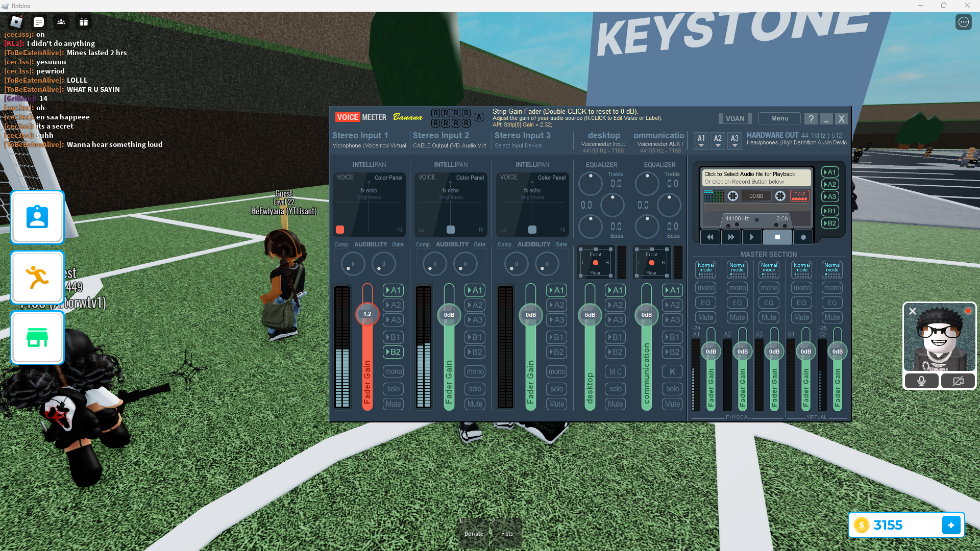980x551 pixels.
Task: Toggle K button on the communication strip
Action: point(672,372)
